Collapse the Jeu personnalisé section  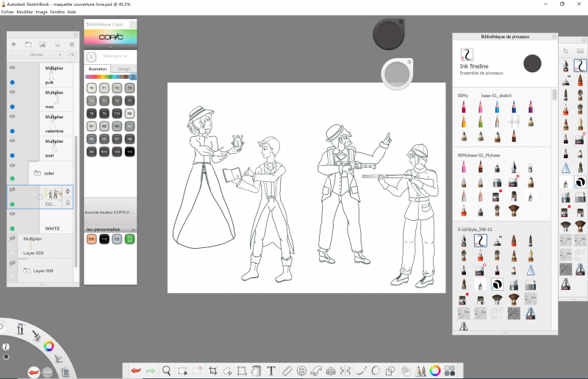(133, 230)
